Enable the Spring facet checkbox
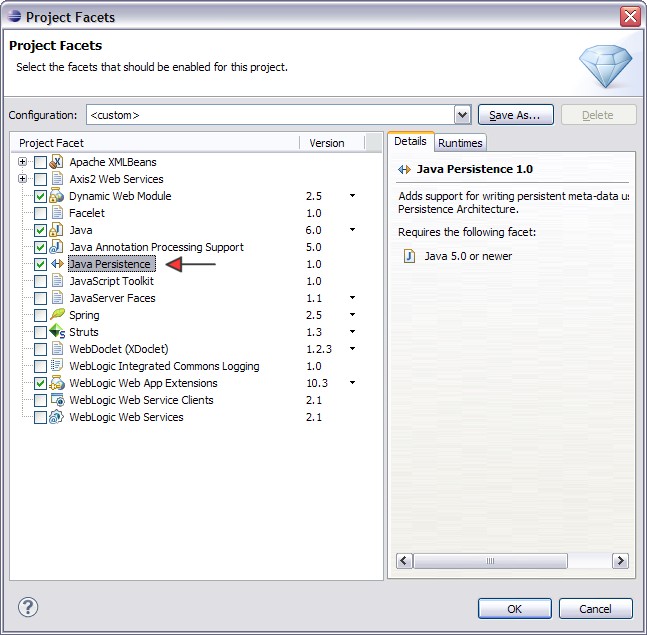647x635 pixels. (x=40, y=315)
